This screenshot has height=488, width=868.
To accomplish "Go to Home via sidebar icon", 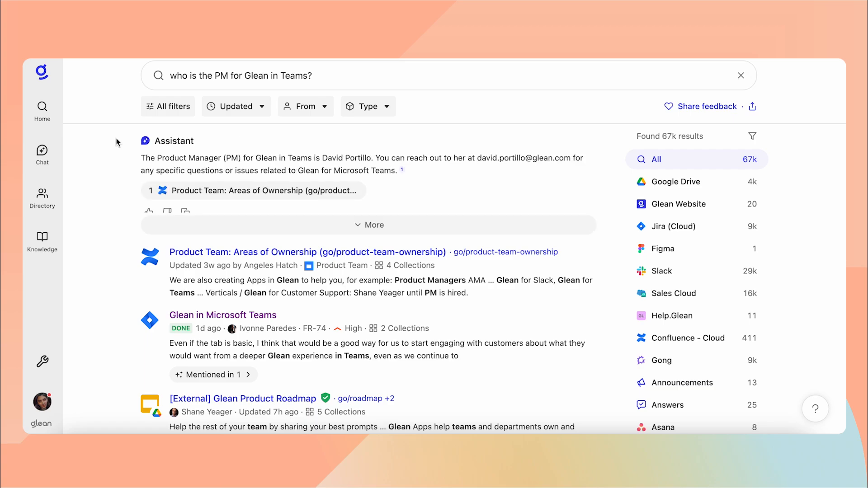I will point(42,110).
